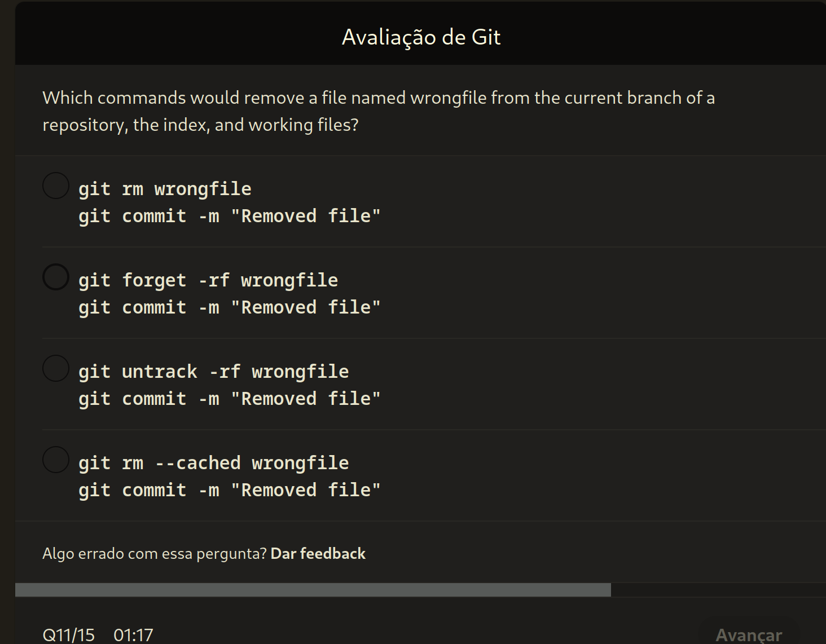This screenshot has width=826, height=644.
Task: Choose the 'git forget -rf wrongfile' option
Action: click(x=55, y=276)
